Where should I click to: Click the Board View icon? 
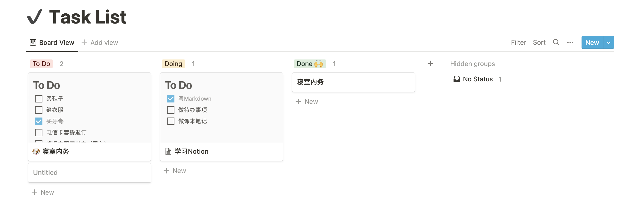[33, 42]
